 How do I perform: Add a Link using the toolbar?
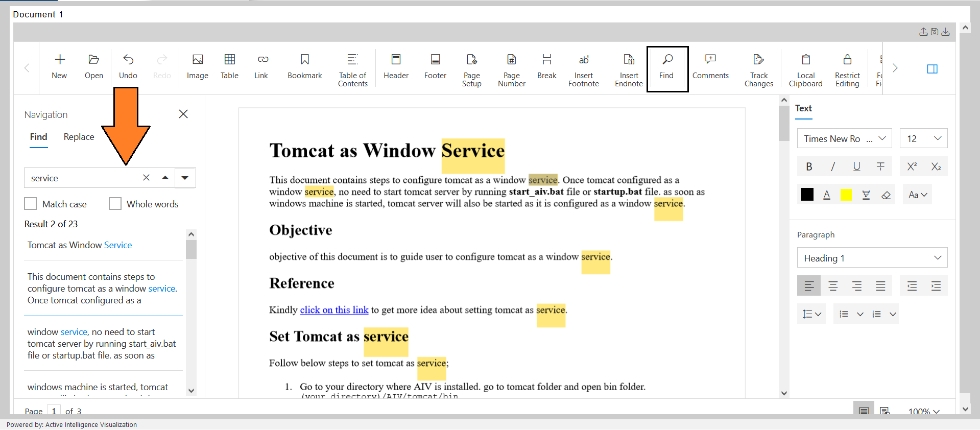click(261, 67)
